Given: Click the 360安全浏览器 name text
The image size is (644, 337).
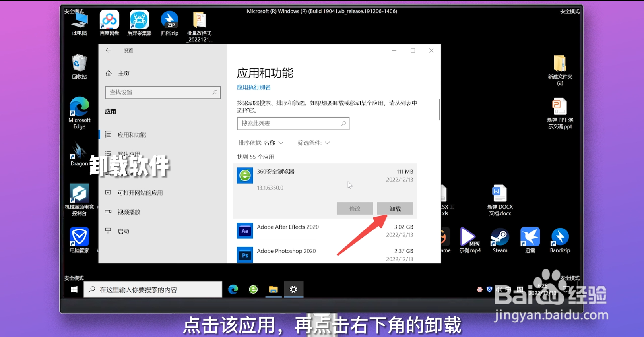Looking at the screenshot, I should [275, 172].
